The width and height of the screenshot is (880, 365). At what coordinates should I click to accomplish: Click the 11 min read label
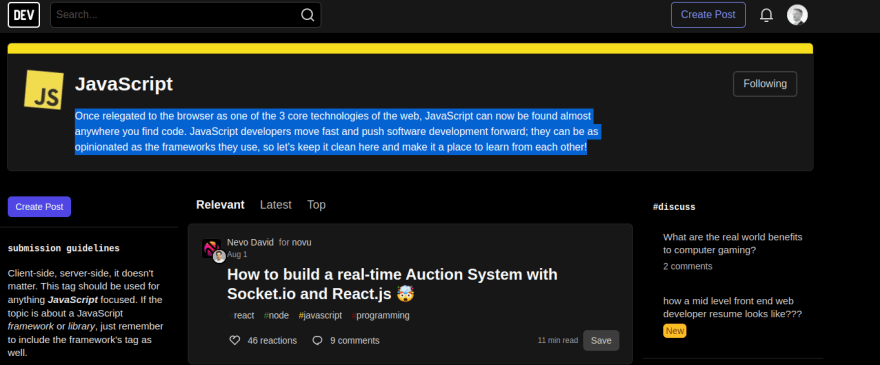click(x=557, y=340)
